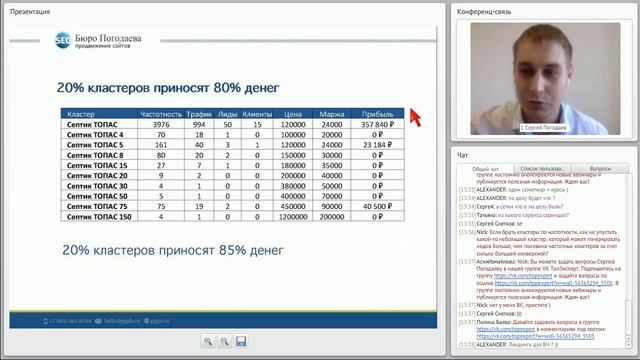Switch to the Список пользова... tab
Screen dimensions: 640x360
pos(542,168)
